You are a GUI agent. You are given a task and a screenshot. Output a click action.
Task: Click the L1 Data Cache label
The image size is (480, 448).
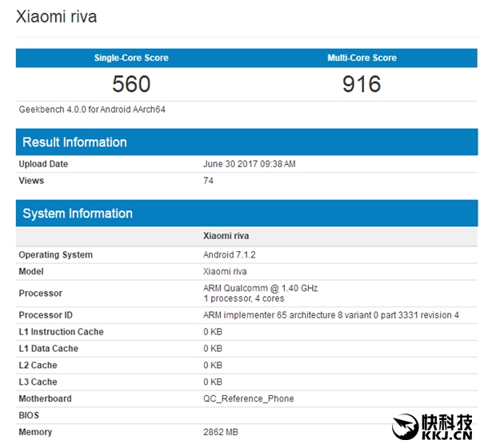click(x=48, y=349)
